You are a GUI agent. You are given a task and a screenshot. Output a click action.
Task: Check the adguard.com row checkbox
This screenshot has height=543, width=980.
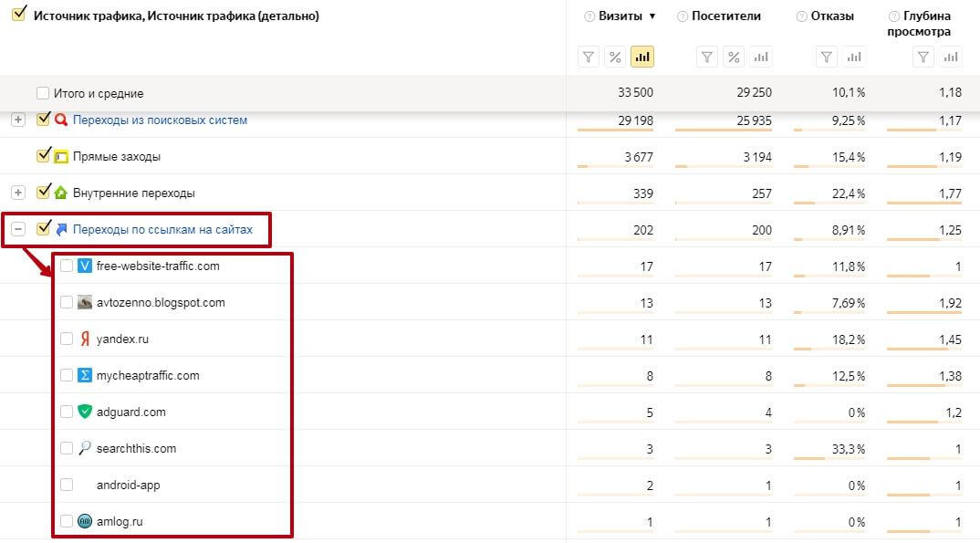(x=67, y=412)
